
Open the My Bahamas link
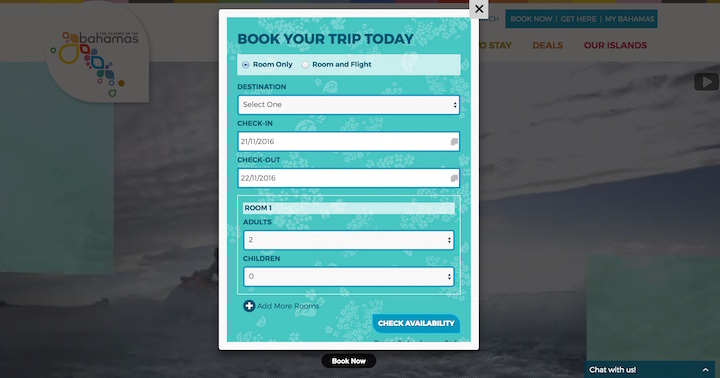[x=629, y=19]
